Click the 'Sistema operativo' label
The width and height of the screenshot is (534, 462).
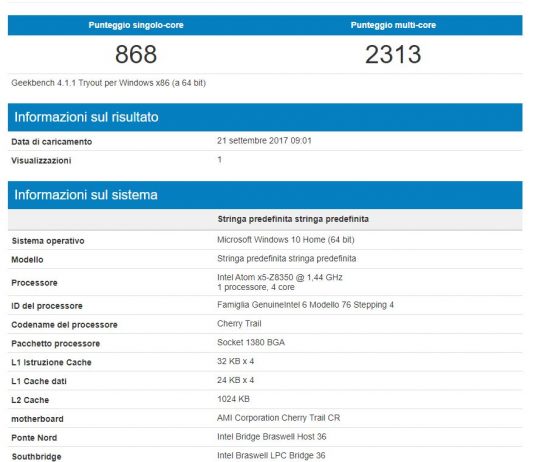[48, 241]
